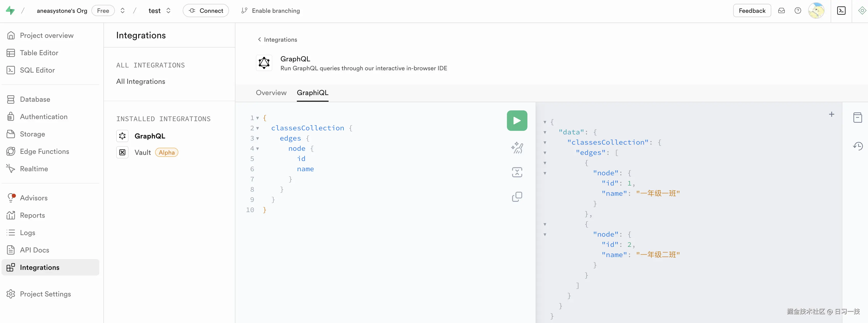This screenshot has width=868, height=323.
Task: Select the Integrations sidebar entry
Action: 40,268
